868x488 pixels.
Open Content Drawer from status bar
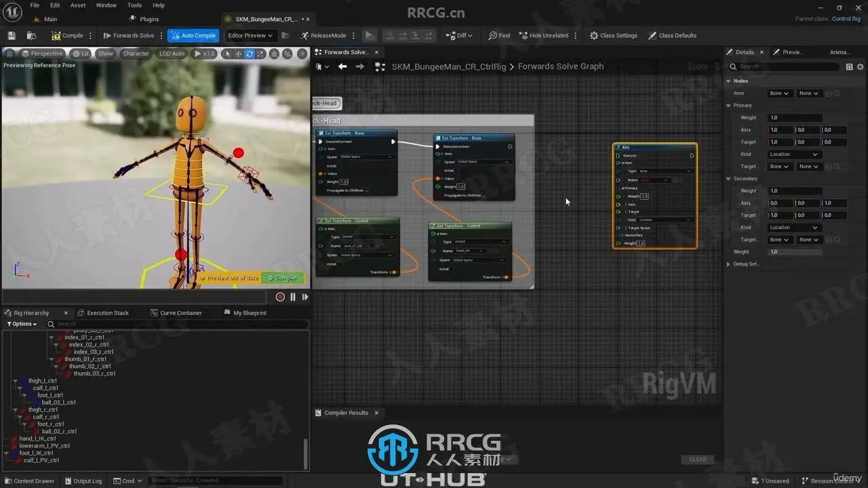click(30, 481)
